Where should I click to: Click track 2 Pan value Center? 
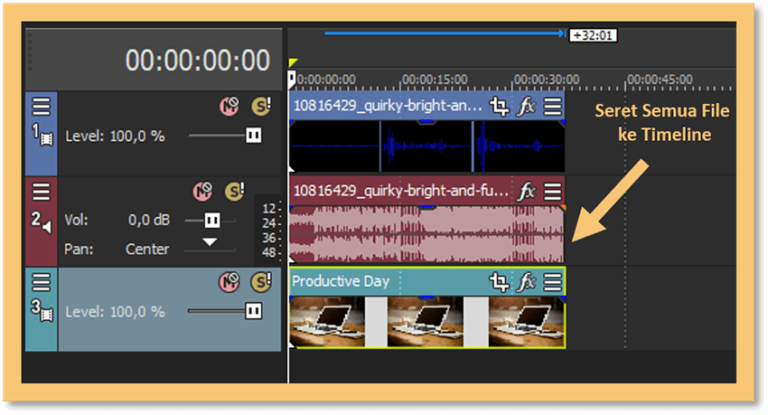coord(147,249)
